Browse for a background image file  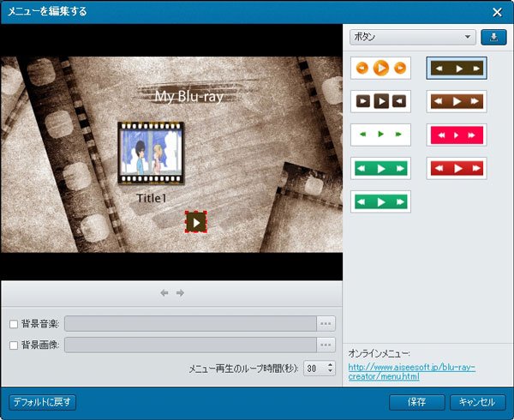point(326,345)
